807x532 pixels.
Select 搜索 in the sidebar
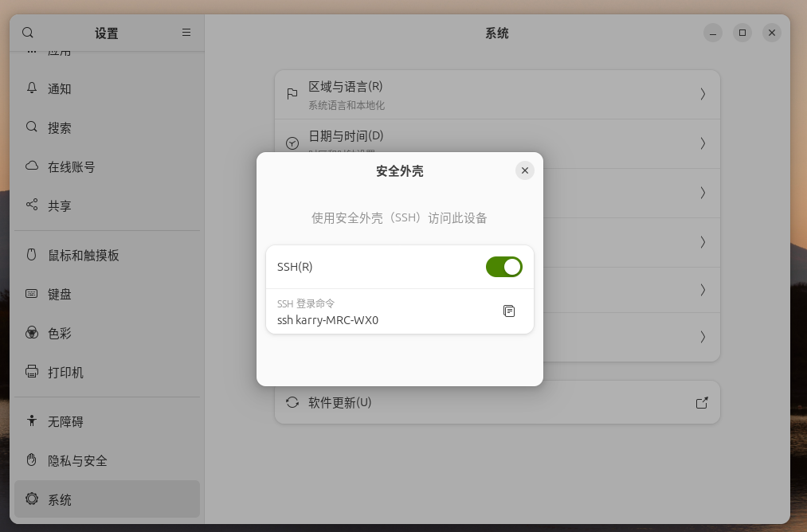pyautogui.click(x=107, y=127)
